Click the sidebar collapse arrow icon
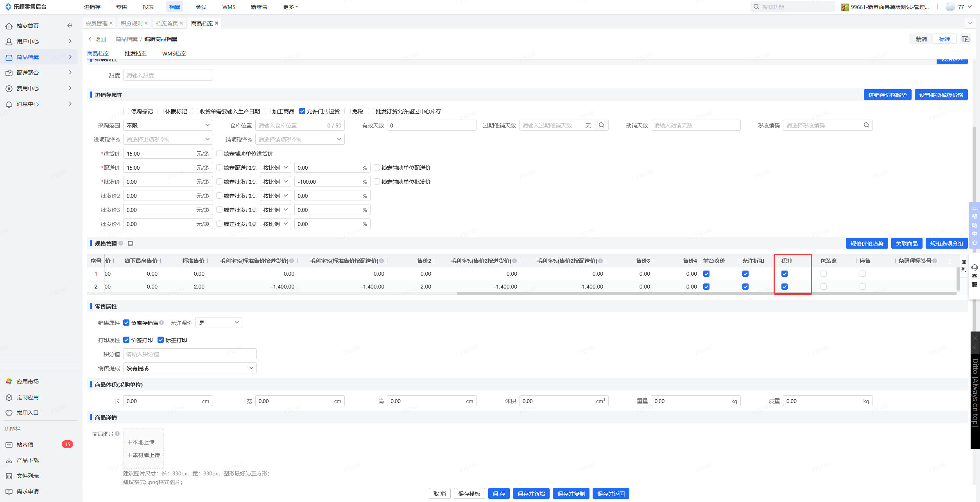The height and width of the screenshot is (502, 980). [70, 25]
